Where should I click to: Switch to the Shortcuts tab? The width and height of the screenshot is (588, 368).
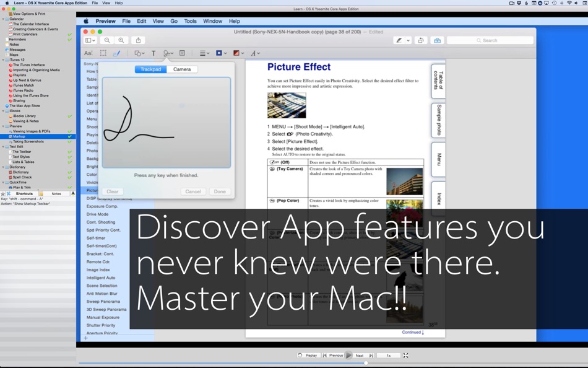[24, 194]
